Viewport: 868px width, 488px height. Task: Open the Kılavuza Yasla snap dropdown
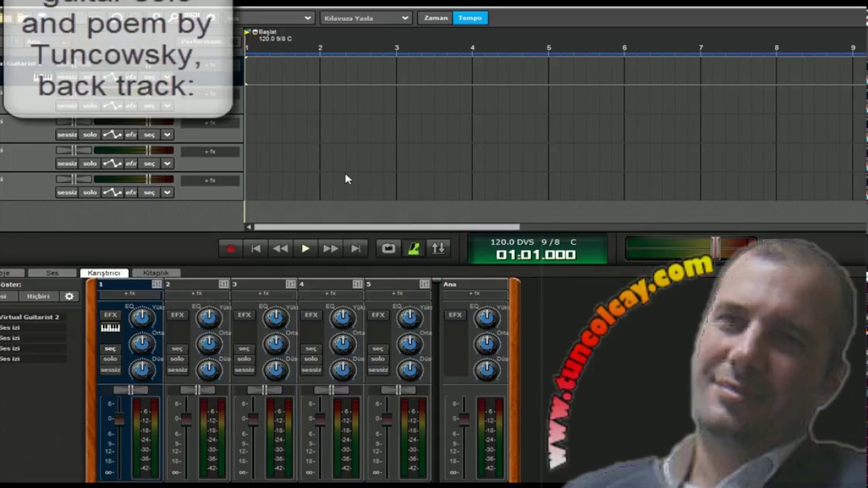pyautogui.click(x=366, y=18)
